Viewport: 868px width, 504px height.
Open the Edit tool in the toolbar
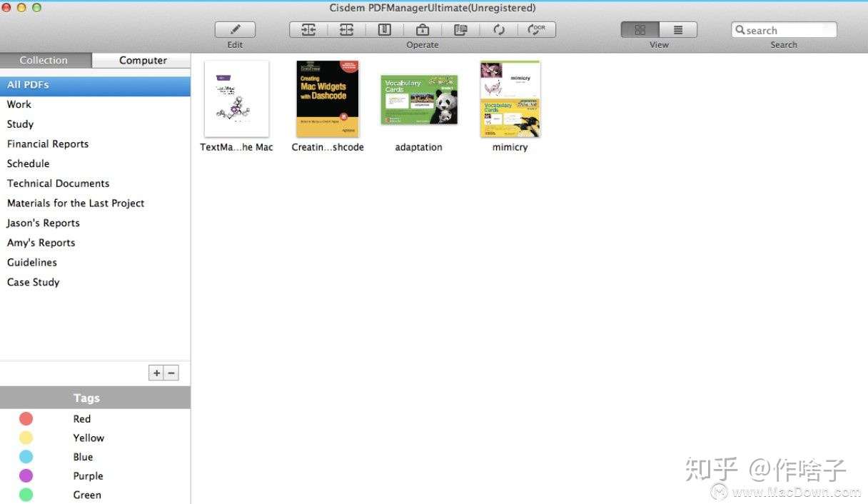coord(235,29)
